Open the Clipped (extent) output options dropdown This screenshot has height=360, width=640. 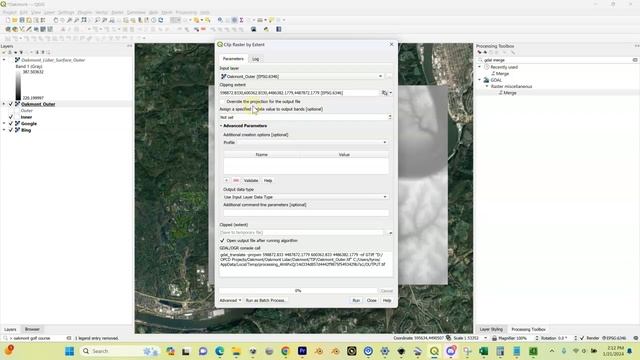(x=390, y=233)
